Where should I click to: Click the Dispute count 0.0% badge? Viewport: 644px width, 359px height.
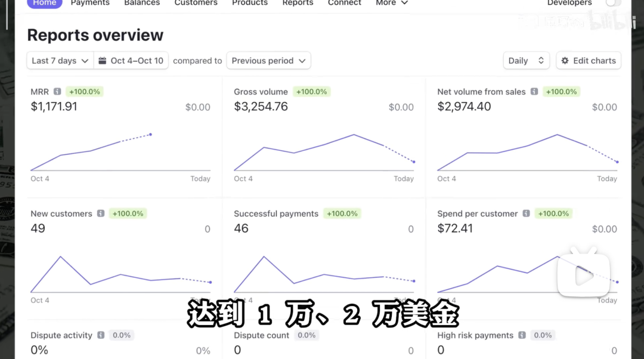pyautogui.click(x=307, y=335)
